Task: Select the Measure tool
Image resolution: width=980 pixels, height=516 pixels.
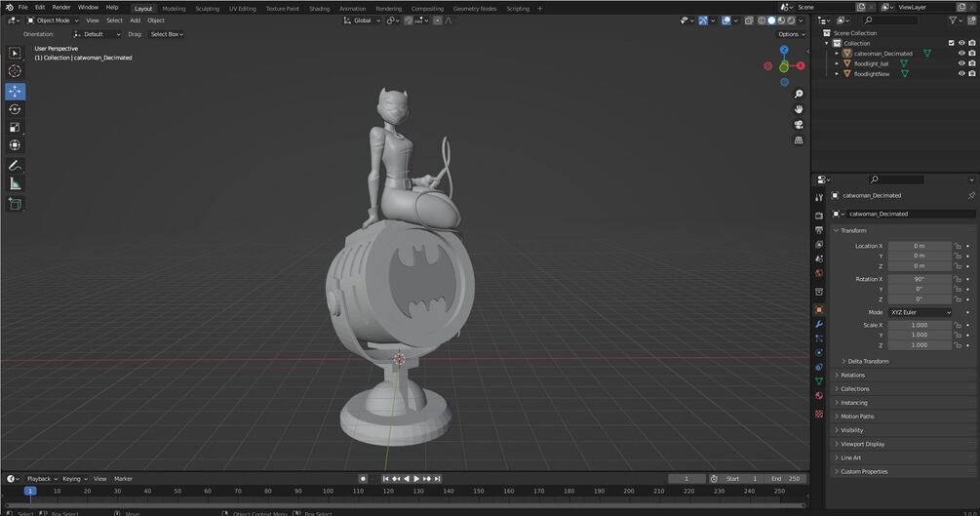Action: [15, 184]
